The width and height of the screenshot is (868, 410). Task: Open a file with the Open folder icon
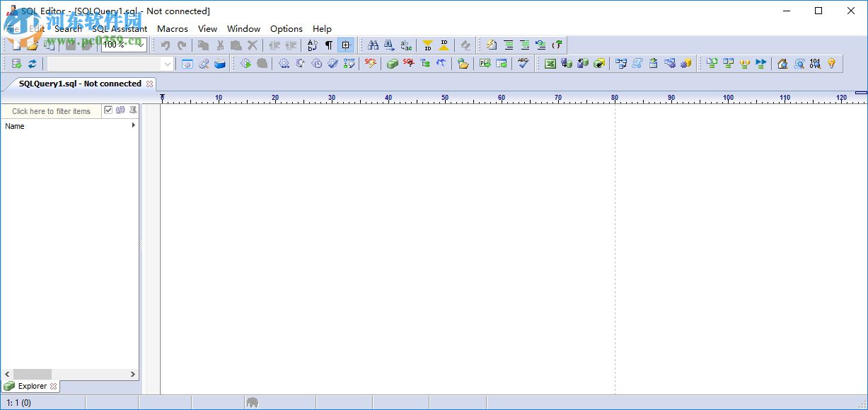click(32, 45)
